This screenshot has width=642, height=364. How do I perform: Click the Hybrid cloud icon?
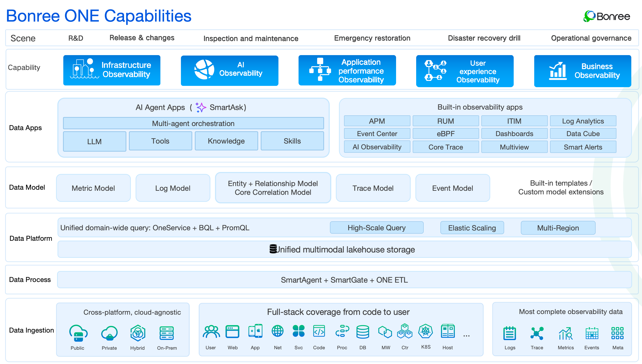pyautogui.click(x=138, y=333)
